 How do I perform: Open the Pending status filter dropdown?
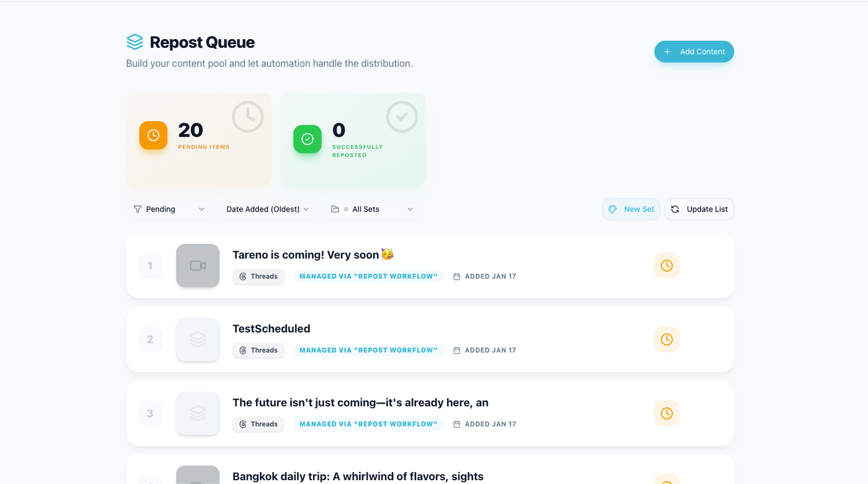169,209
